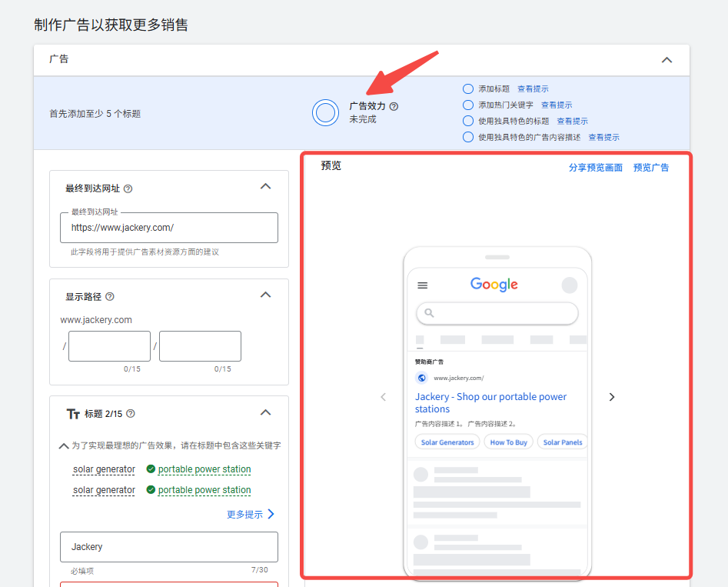Viewport: 728px width, 587px height.
Task: Select the 添加热门关键字 radio button
Action: 467,105
